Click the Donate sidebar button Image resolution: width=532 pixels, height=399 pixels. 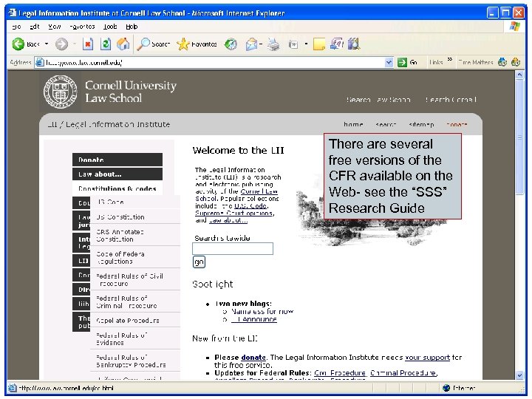click(x=117, y=160)
